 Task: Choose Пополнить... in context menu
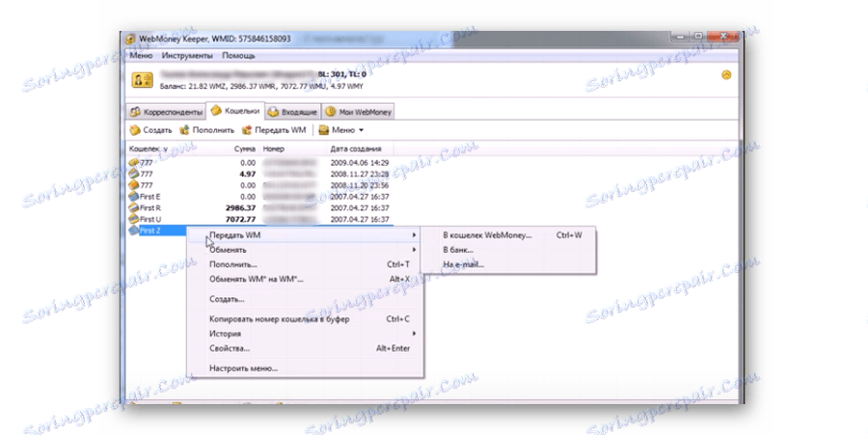point(305,264)
